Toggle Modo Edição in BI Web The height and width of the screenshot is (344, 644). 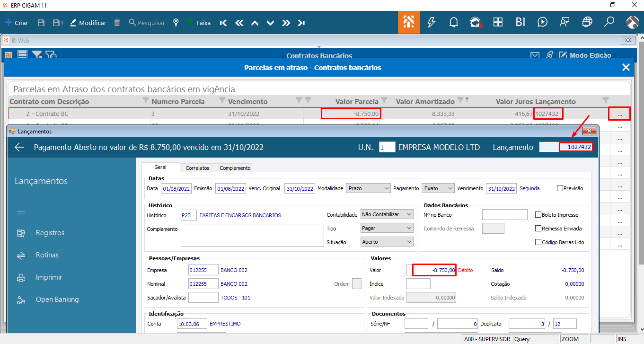pyautogui.click(x=585, y=55)
